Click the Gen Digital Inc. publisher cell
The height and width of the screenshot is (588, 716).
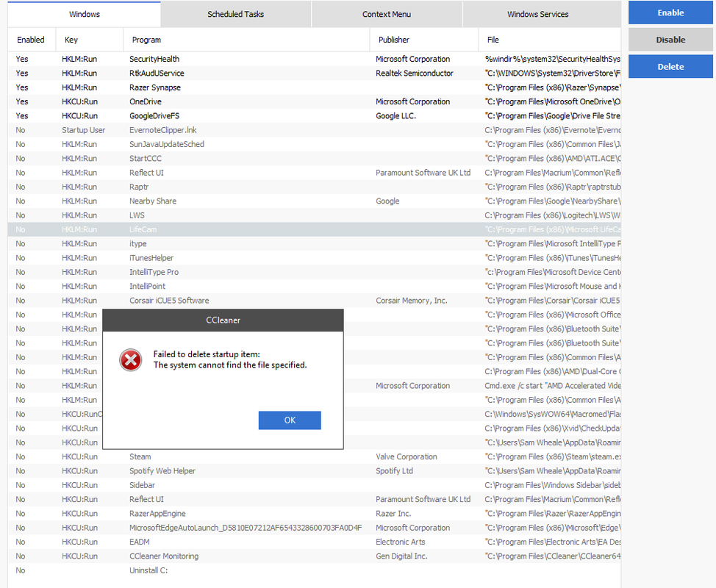point(401,556)
